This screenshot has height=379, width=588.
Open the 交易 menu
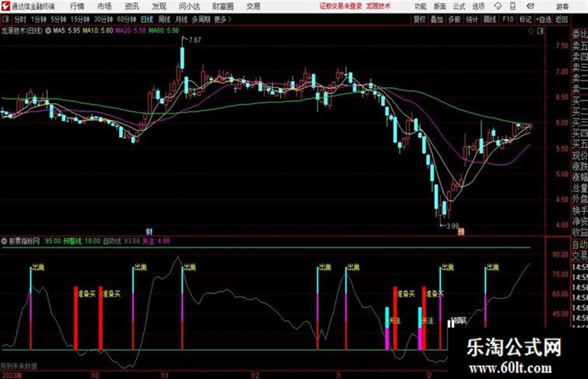(x=253, y=6)
